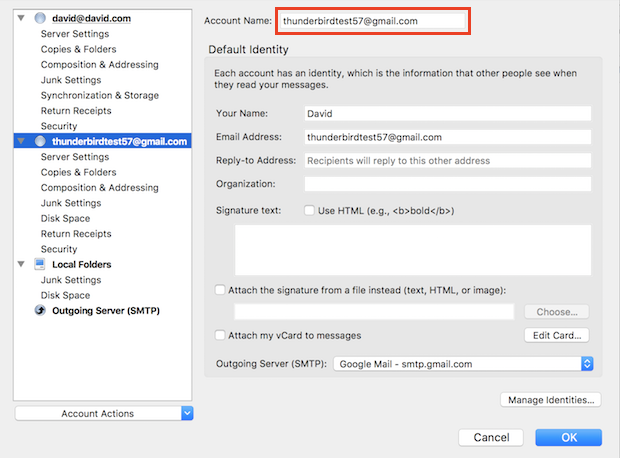Image resolution: width=620 pixels, height=458 pixels.
Task: Open Junk Settings under Local Folders
Action: pos(71,280)
